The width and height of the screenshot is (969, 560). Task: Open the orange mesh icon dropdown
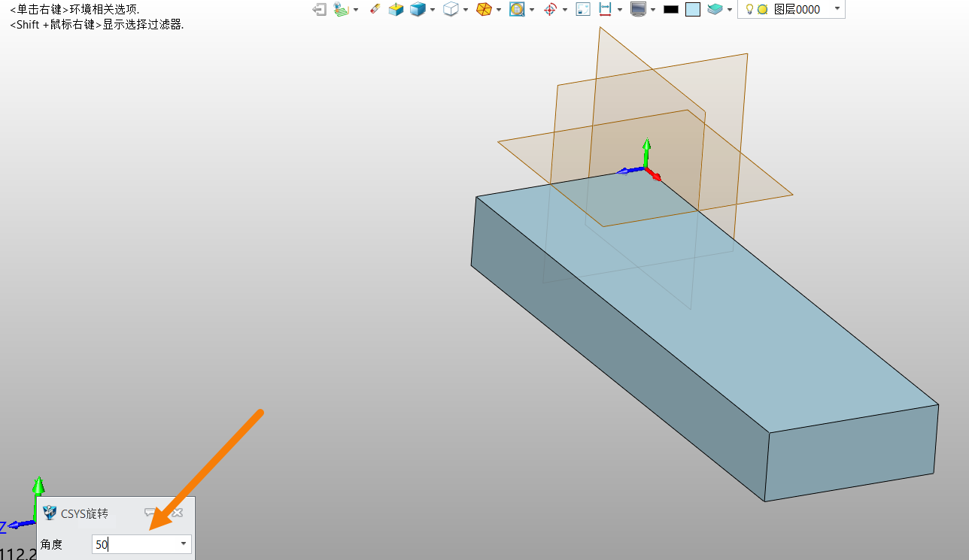click(x=499, y=10)
